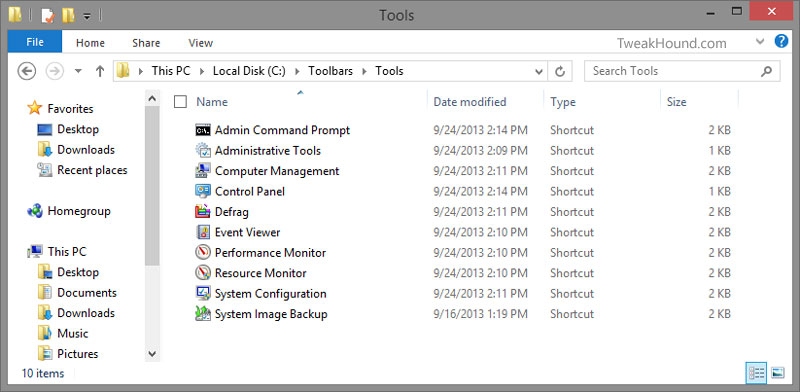800x392 pixels.
Task: Select Desktop under This PC
Action: (78, 272)
